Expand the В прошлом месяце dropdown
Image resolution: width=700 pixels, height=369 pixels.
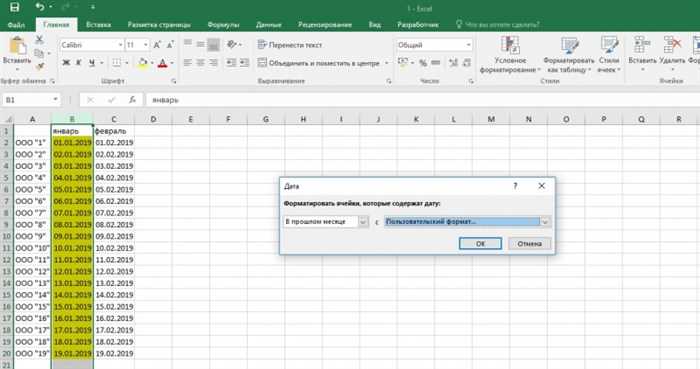tap(363, 222)
